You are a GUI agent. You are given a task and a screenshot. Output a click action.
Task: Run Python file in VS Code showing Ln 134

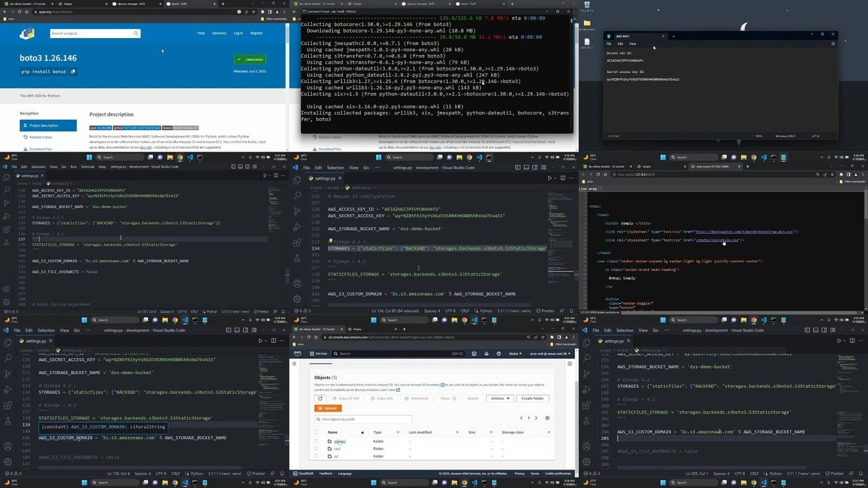click(549, 178)
